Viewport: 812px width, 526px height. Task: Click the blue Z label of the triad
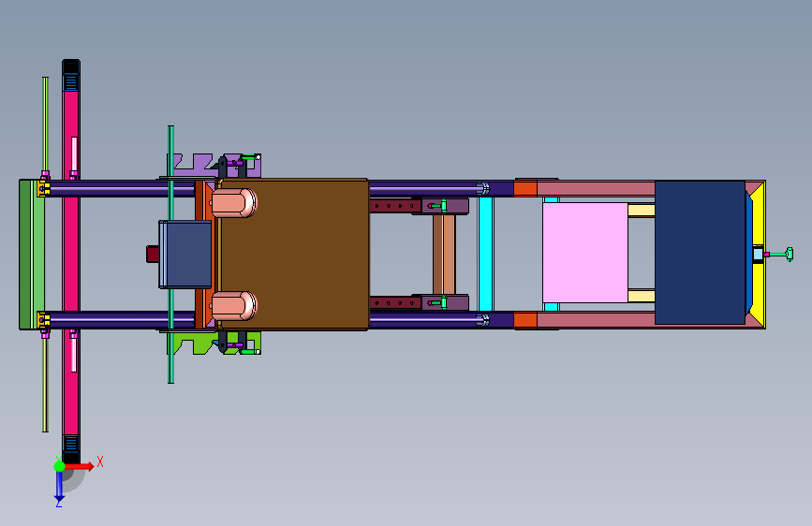pos(58,504)
